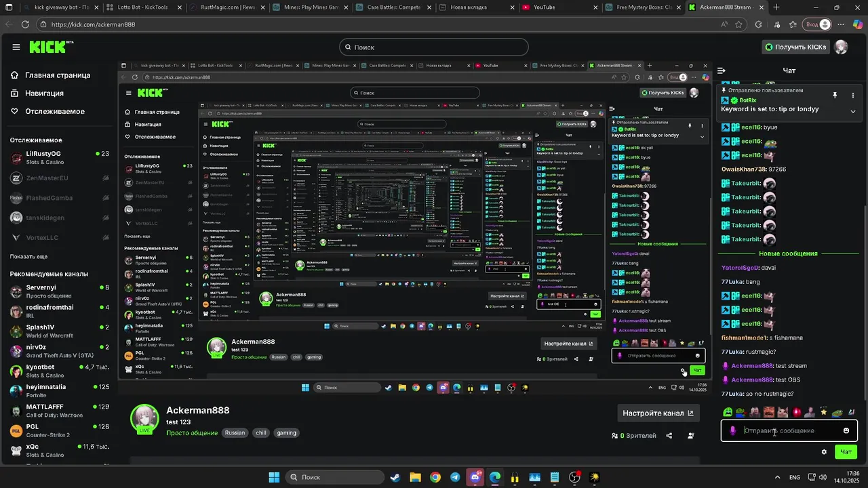Open pinned message options menu
868x488 pixels.
[852, 96]
